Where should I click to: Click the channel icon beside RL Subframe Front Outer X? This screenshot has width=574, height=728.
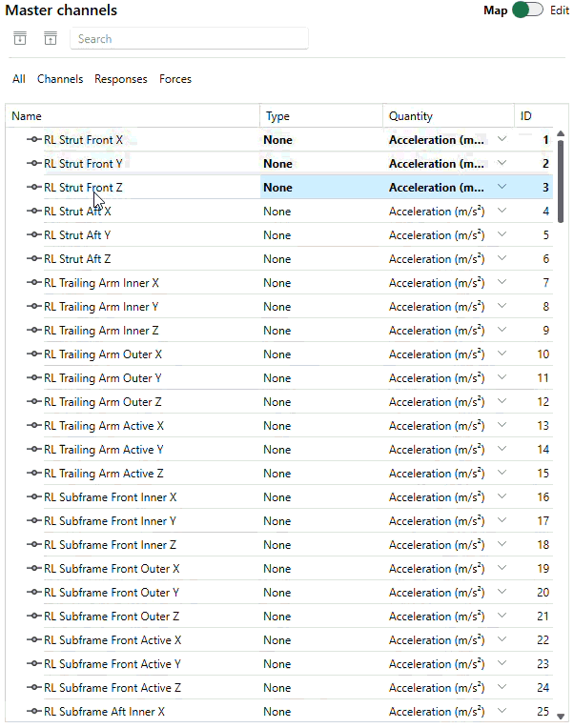coord(33,569)
